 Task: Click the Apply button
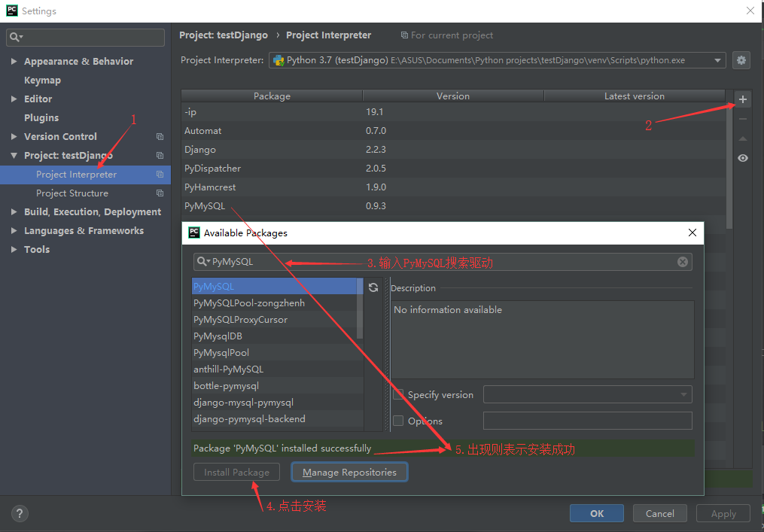(723, 513)
